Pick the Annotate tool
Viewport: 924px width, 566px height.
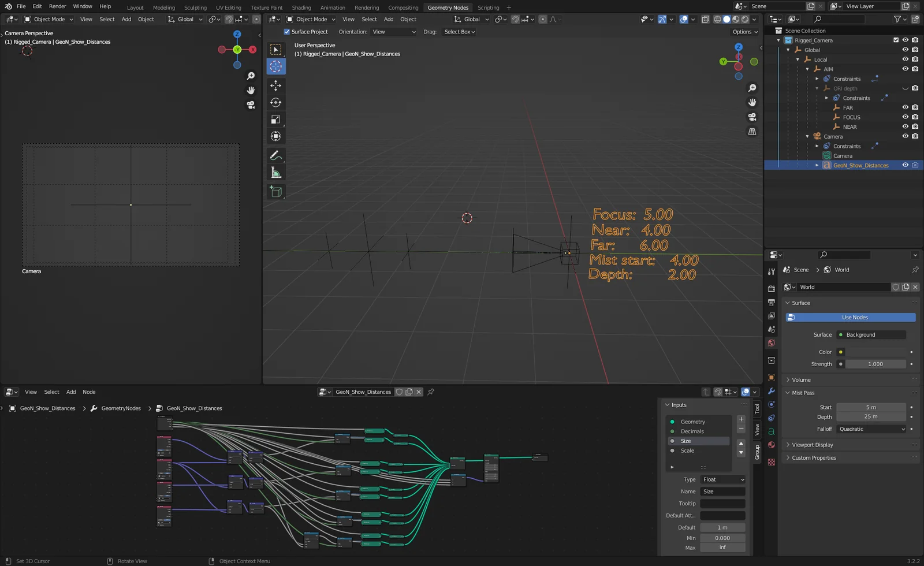[x=275, y=155]
